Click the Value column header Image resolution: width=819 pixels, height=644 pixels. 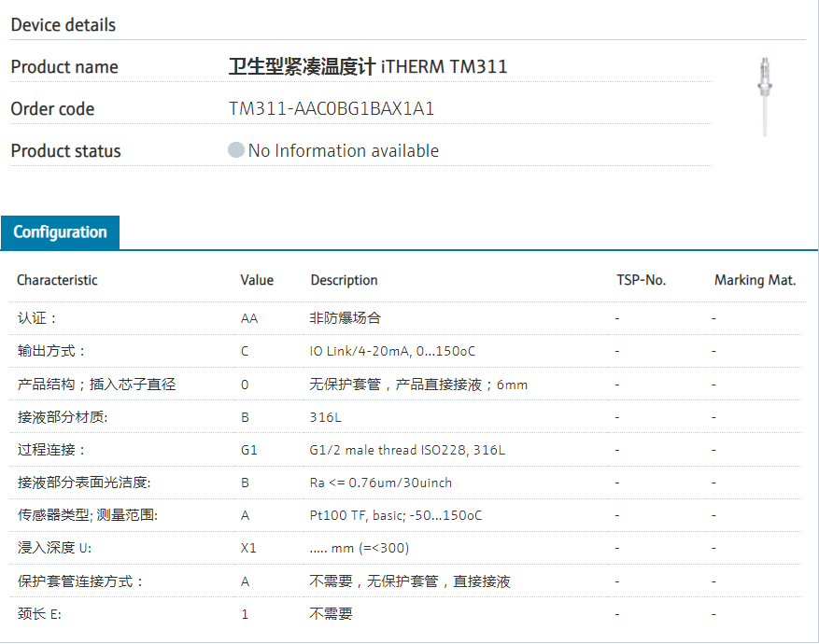(257, 280)
